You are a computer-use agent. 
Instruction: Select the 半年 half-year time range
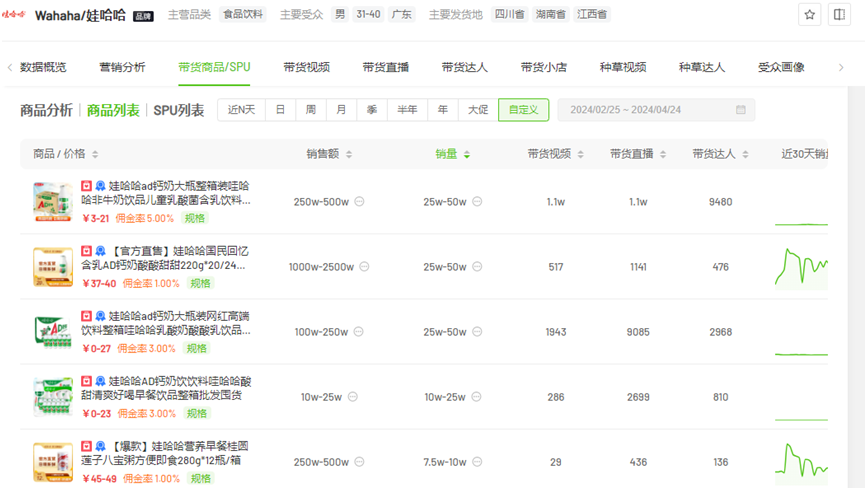pyautogui.click(x=407, y=110)
